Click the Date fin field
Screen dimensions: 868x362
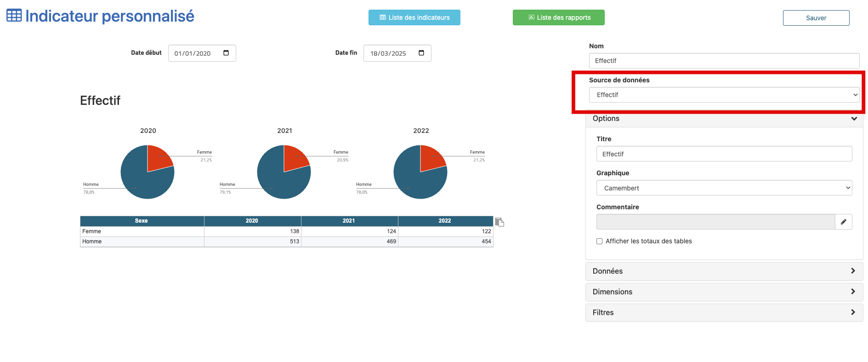[x=397, y=53]
